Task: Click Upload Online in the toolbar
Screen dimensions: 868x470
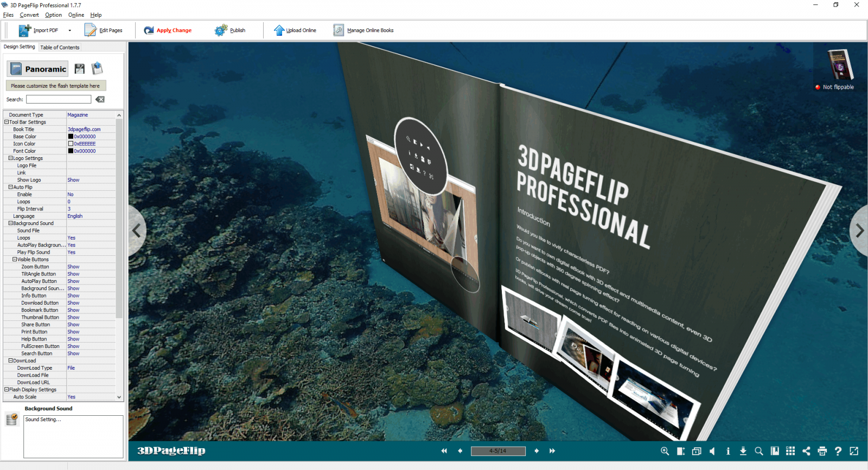Action: click(x=295, y=30)
